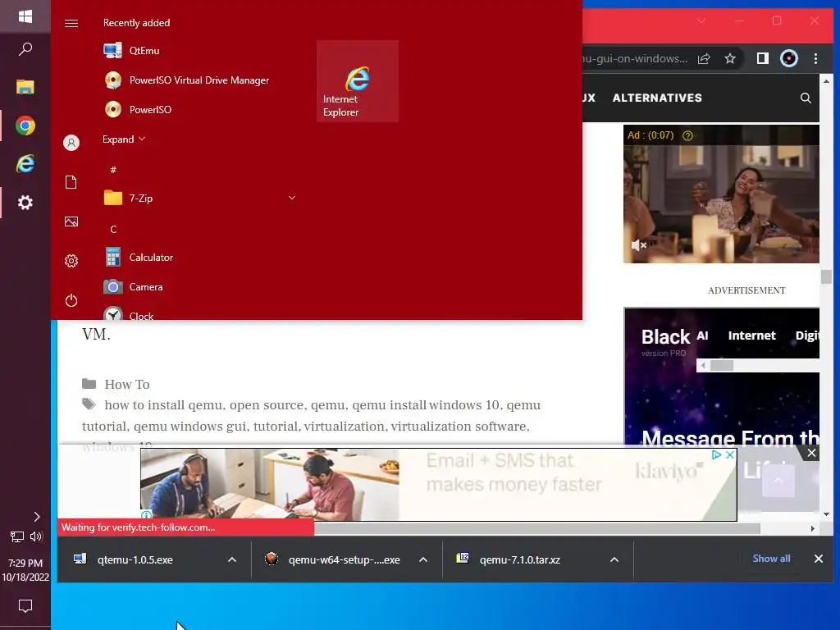Open the Action Center notification icon

click(25, 606)
